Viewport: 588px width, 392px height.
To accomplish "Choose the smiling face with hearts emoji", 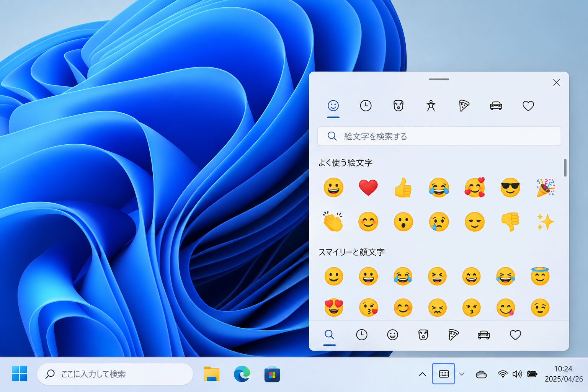I will 475,188.
